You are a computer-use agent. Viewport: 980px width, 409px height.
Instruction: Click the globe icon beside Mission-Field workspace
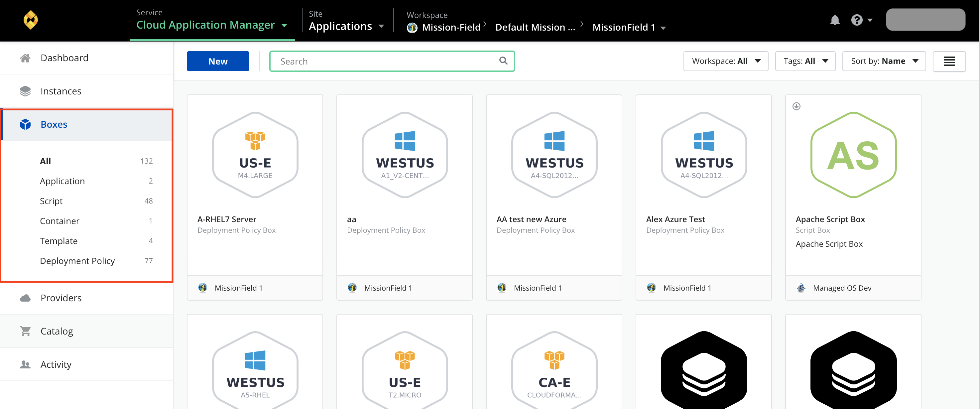click(412, 28)
